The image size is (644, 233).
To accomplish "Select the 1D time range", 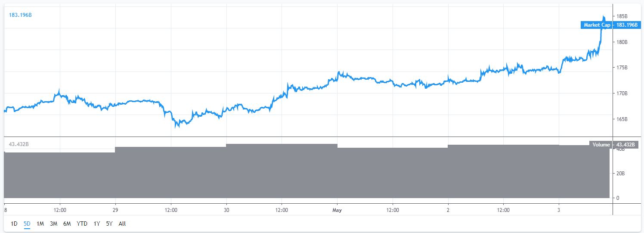I will pyautogui.click(x=14, y=224).
